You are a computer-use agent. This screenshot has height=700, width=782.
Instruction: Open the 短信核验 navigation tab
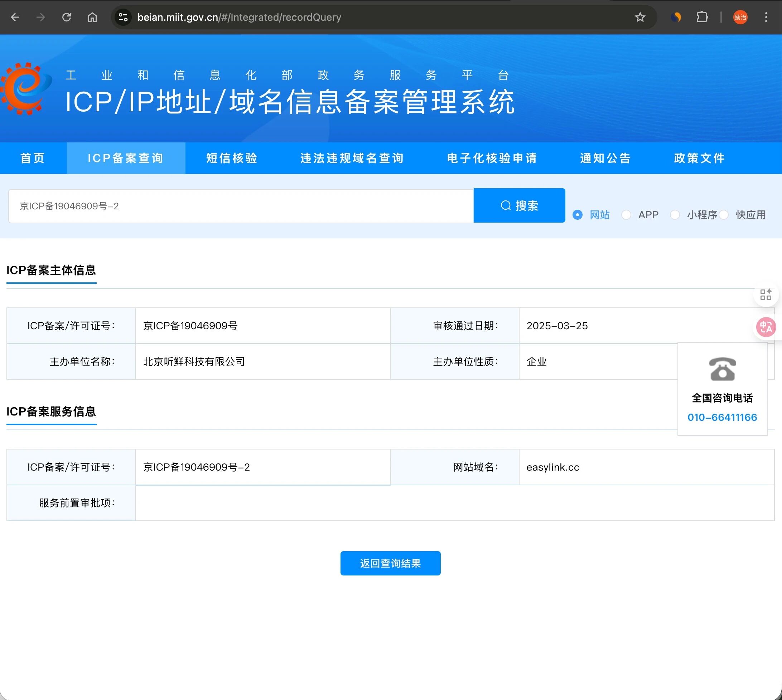click(x=232, y=158)
